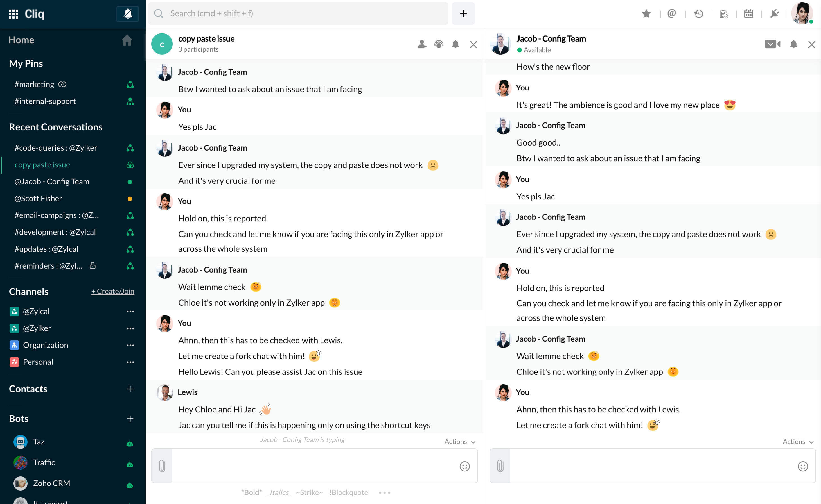Click attachment paperclip in Jacob chat composer

point(500,466)
